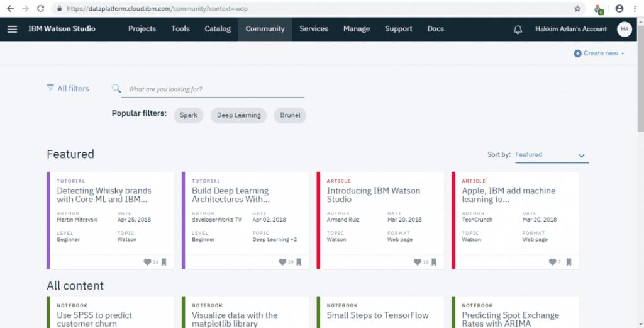Click the browser forward arrow

[x=25, y=8]
